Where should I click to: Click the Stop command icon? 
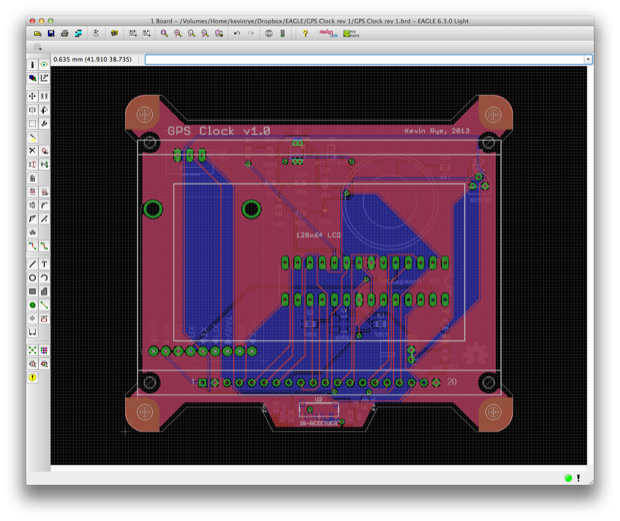(x=269, y=34)
